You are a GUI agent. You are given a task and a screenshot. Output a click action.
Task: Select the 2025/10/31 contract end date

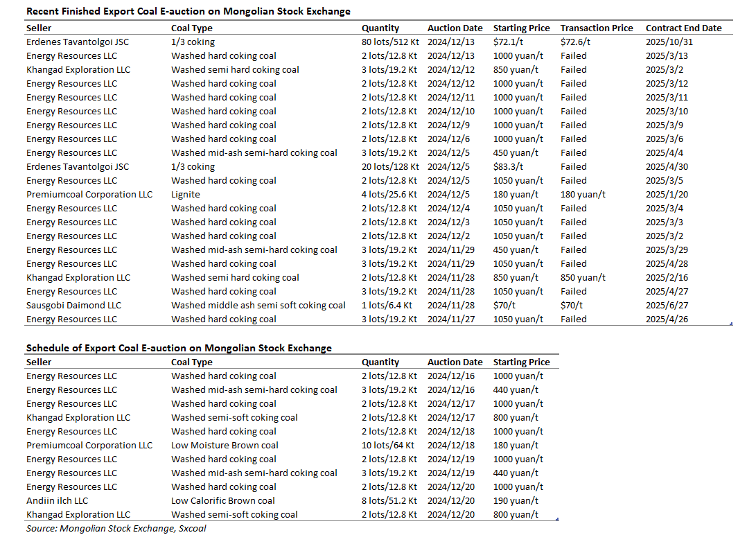(669, 42)
